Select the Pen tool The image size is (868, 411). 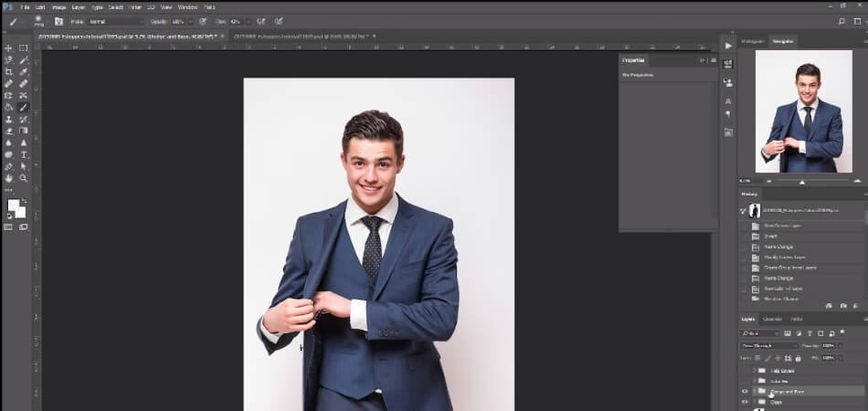point(8,166)
